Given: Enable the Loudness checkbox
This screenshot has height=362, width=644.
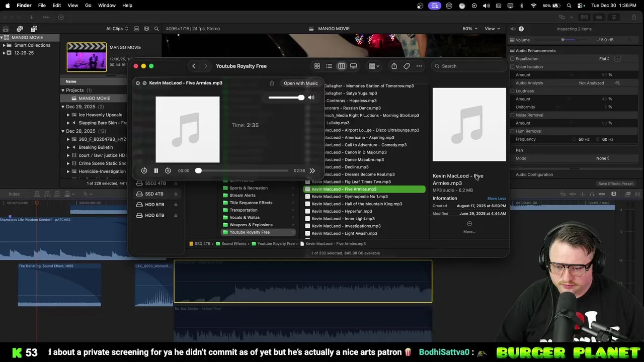Looking at the screenshot, I should tap(512, 91).
